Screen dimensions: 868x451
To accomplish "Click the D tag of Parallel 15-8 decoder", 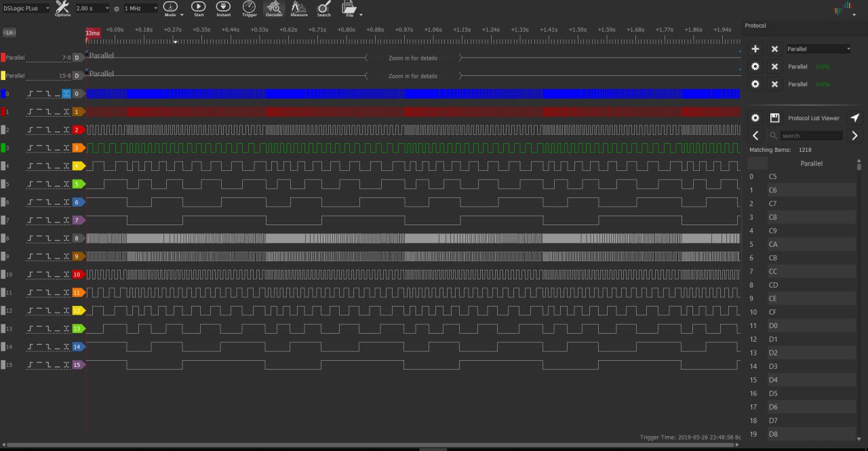I will (x=77, y=75).
